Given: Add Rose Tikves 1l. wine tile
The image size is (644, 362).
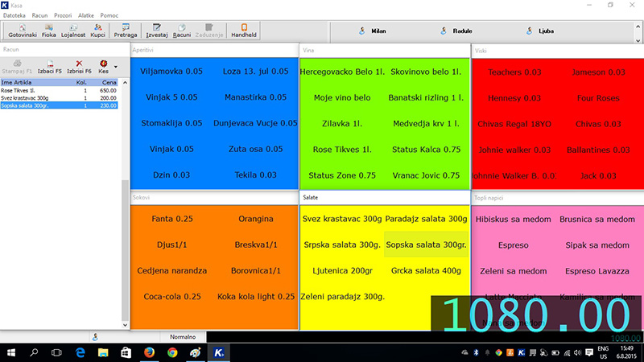Looking at the screenshot, I should [x=342, y=150].
